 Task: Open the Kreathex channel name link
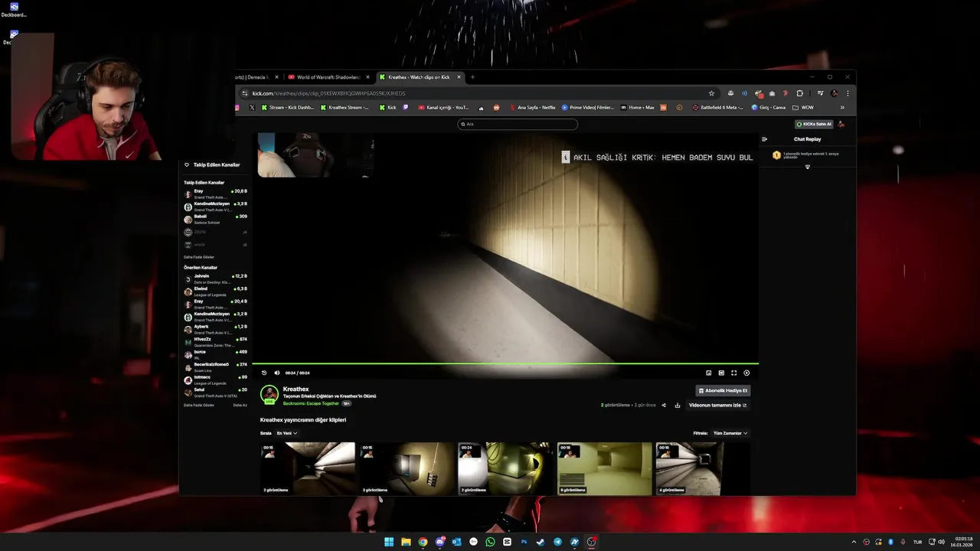coord(296,389)
